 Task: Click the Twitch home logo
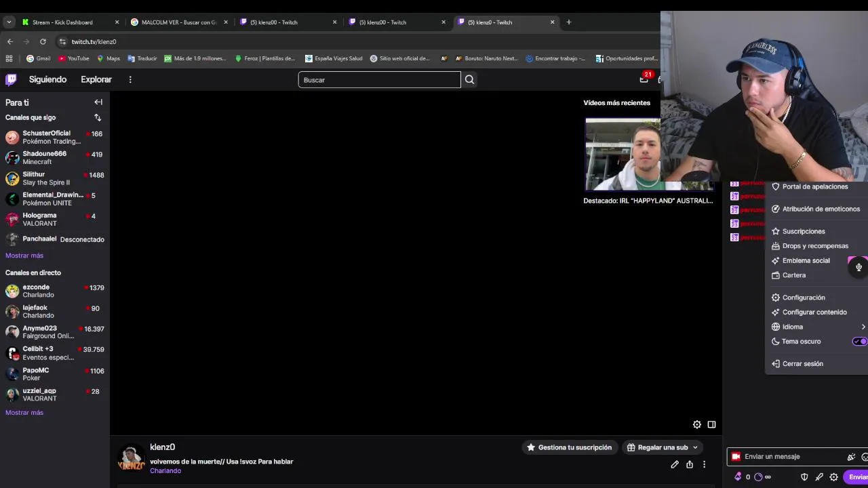pyautogui.click(x=11, y=79)
